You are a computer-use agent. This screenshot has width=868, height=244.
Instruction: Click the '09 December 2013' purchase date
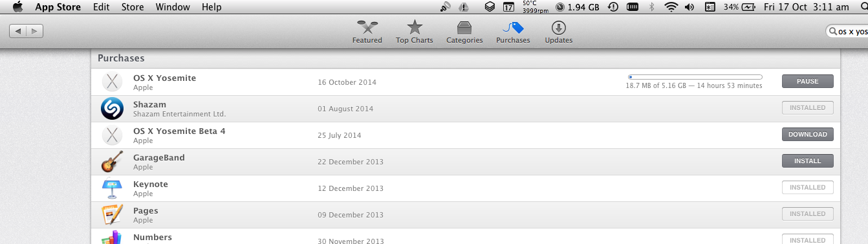[x=351, y=215]
